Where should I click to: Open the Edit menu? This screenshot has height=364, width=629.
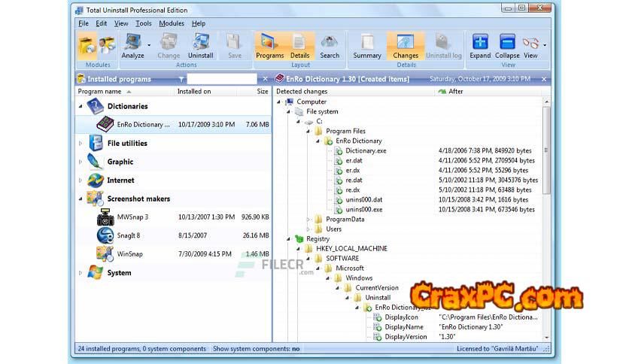[101, 23]
